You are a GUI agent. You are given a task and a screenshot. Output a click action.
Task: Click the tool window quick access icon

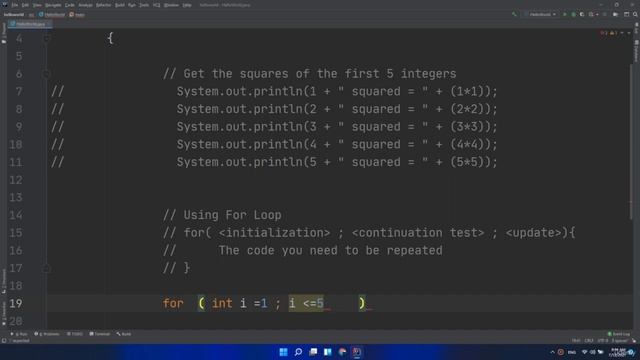pos(4,340)
